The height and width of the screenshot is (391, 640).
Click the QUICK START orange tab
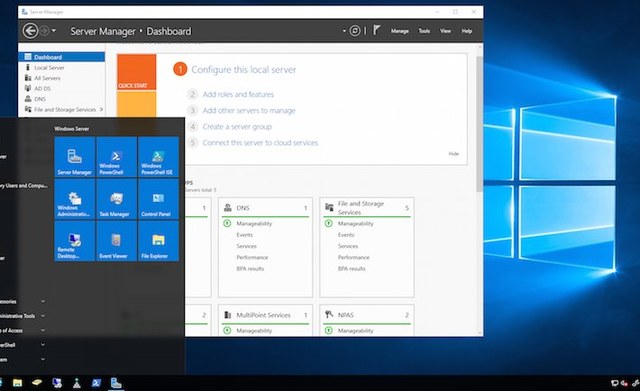click(137, 72)
